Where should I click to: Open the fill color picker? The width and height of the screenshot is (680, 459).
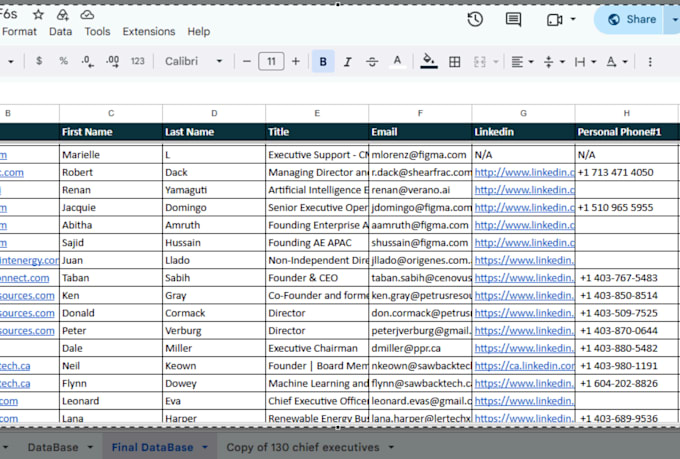[429, 62]
